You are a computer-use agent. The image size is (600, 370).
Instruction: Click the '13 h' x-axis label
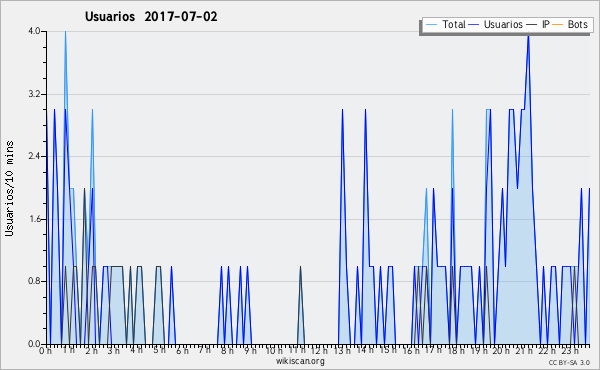pyautogui.click(x=342, y=350)
